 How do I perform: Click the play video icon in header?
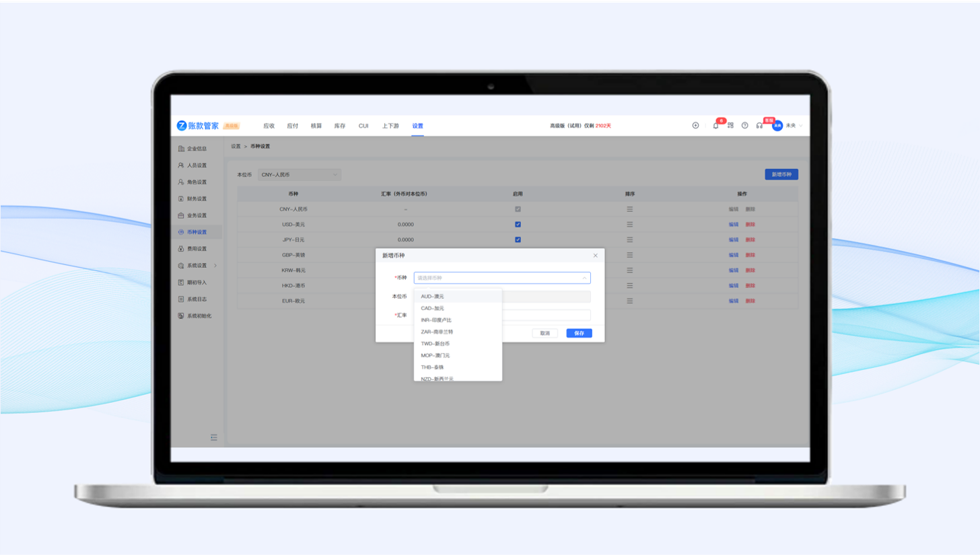(x=695, y=126)
